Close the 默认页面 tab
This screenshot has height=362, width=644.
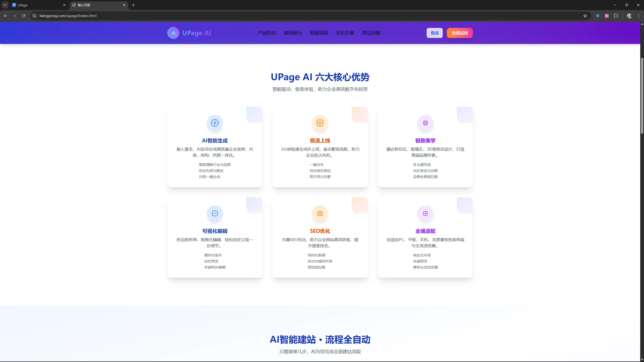click(x=124, y=5)
